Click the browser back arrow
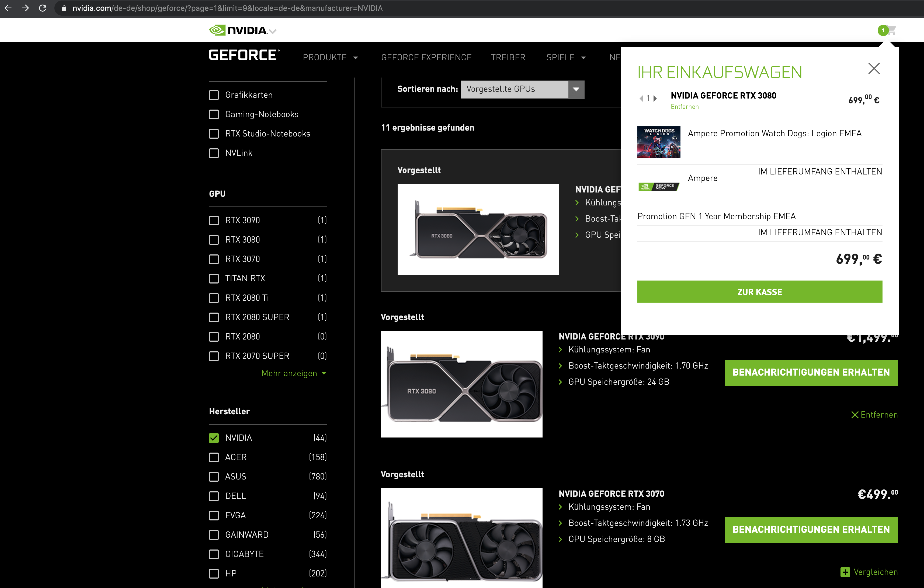Screen dimensions: 924x588 8,8
